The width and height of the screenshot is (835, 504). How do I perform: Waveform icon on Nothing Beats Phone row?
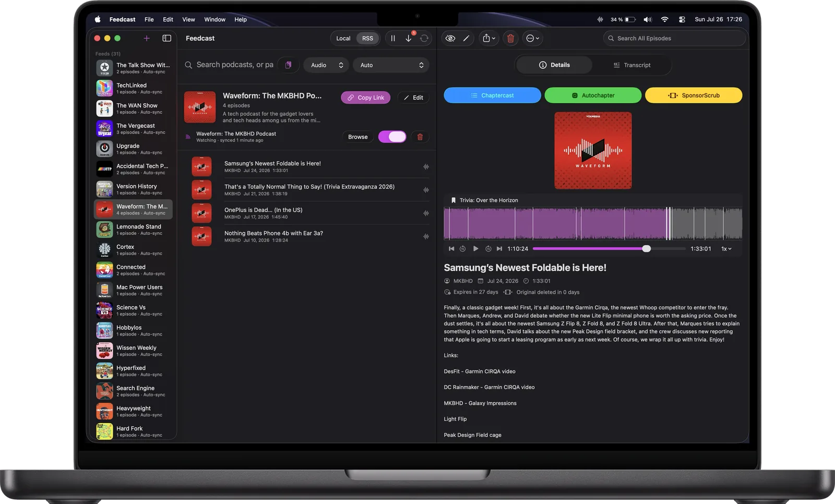click(x=426, y=236)
